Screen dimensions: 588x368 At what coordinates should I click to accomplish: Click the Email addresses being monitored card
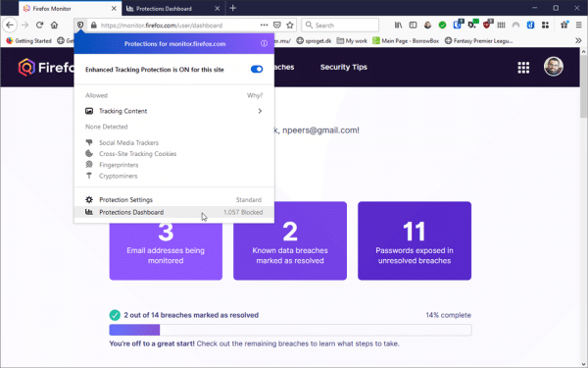tap(166, 251)
